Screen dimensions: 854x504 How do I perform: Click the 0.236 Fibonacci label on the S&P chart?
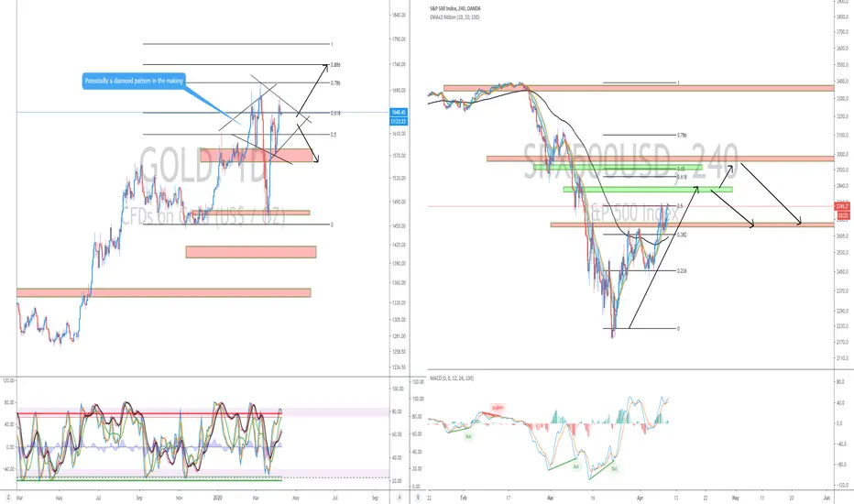[682, 271]
